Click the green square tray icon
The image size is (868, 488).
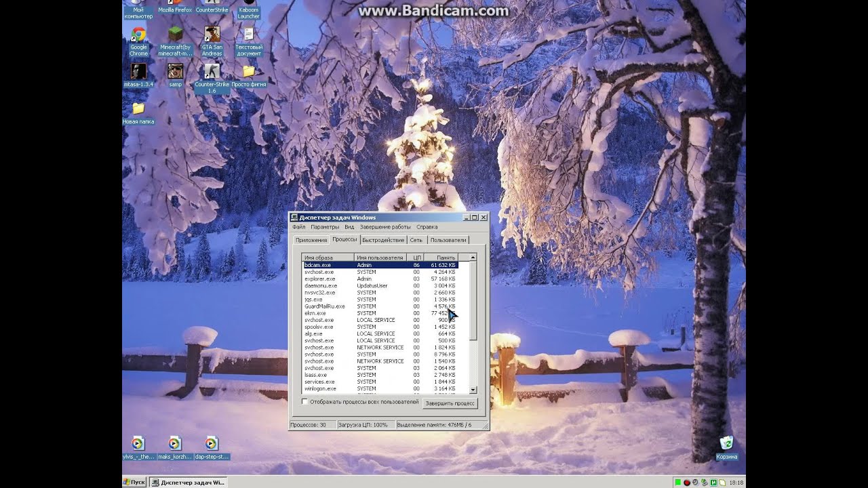pyautogui.click(x=678, y=483)
